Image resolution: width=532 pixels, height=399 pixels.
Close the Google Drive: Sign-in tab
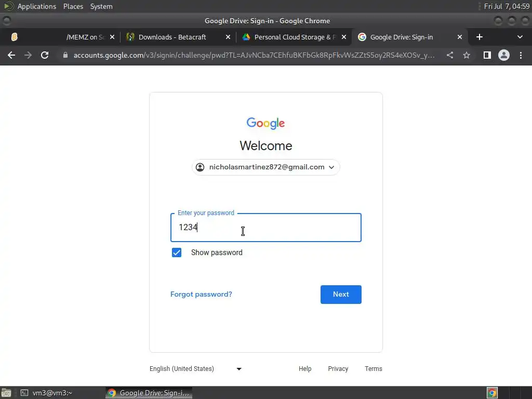click(x=460, y=37)
